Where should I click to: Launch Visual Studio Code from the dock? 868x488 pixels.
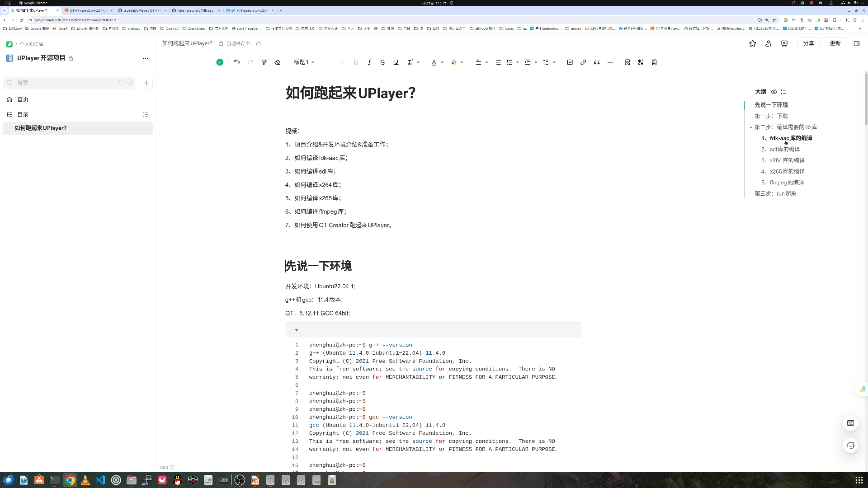click(x=101, y=480)
